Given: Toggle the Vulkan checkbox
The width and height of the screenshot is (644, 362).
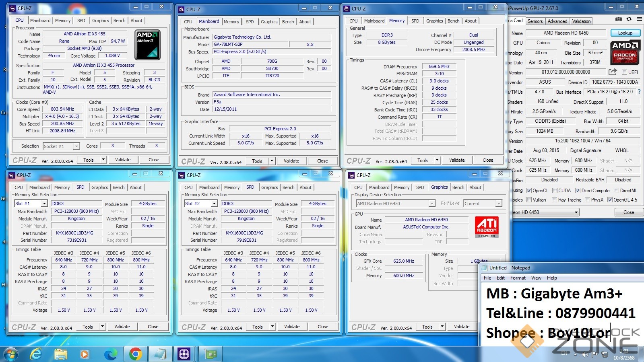Looking at the screenshot, I should click(528, 200).
